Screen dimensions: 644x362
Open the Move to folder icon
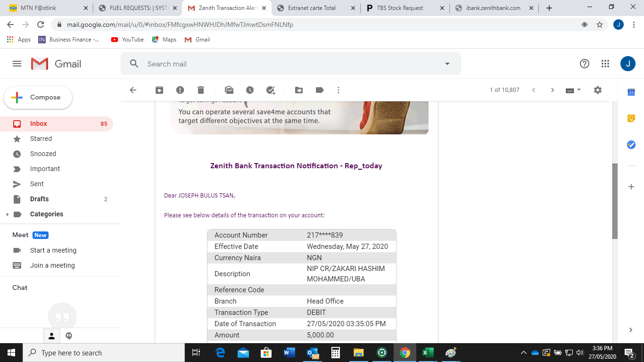coord(299,90)
